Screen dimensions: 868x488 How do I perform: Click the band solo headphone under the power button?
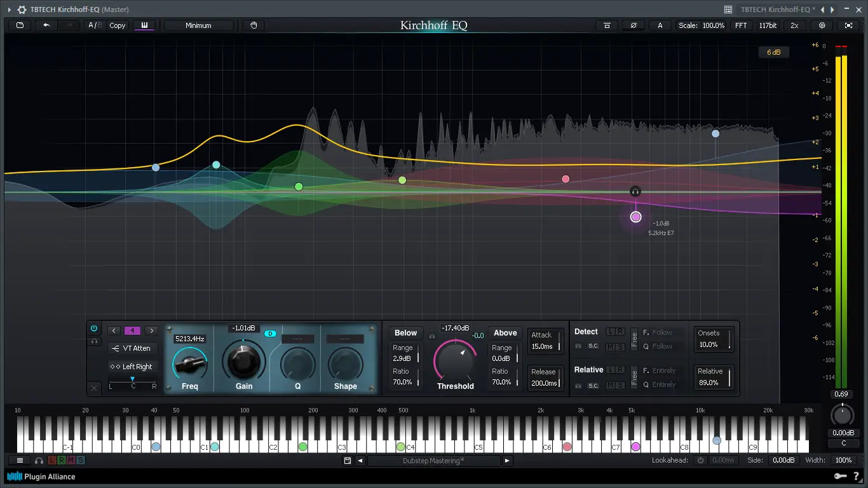point(94,341)
